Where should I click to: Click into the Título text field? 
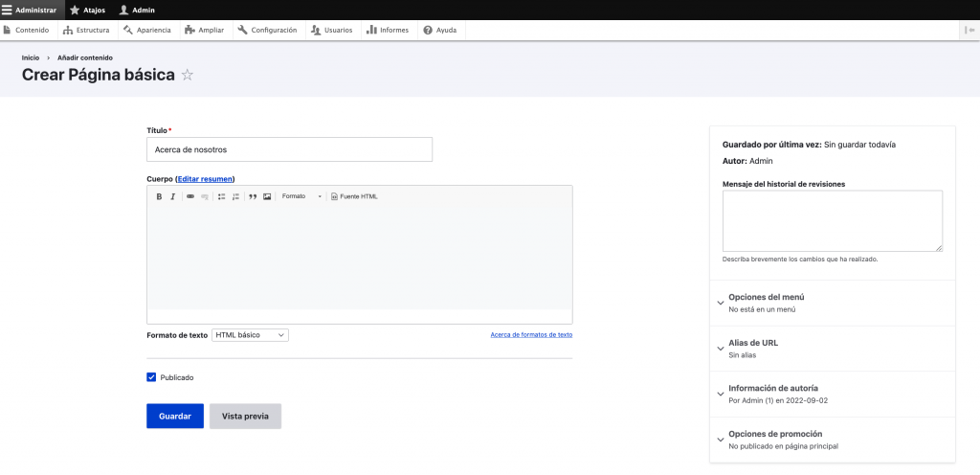[x=289, y=149]
